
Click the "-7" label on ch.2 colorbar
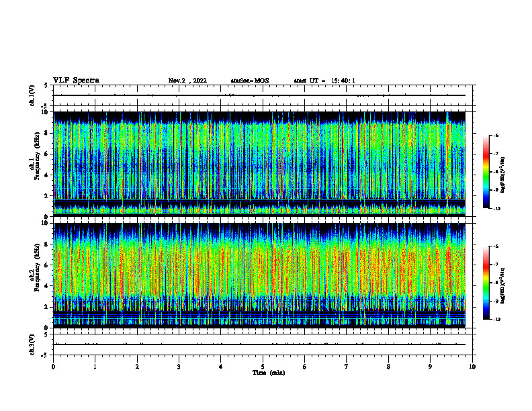tap(496, 265)
